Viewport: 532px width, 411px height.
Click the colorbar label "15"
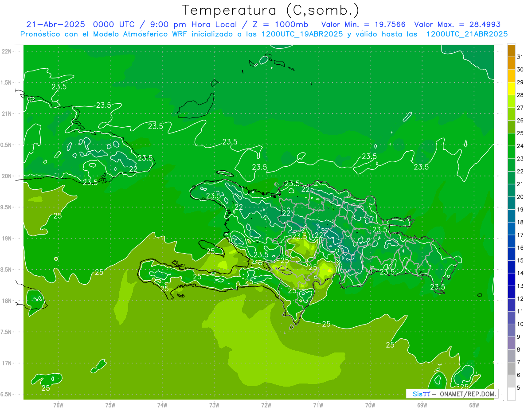point(520,260)
